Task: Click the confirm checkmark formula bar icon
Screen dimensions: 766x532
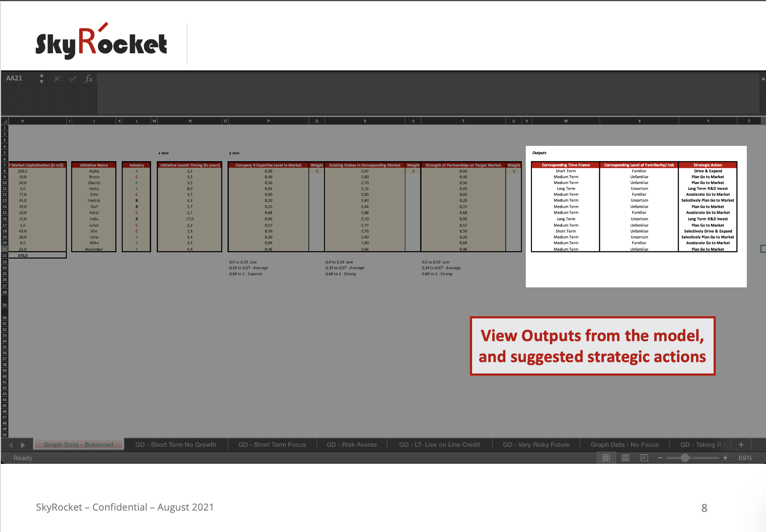Action: tap(72, 79)
